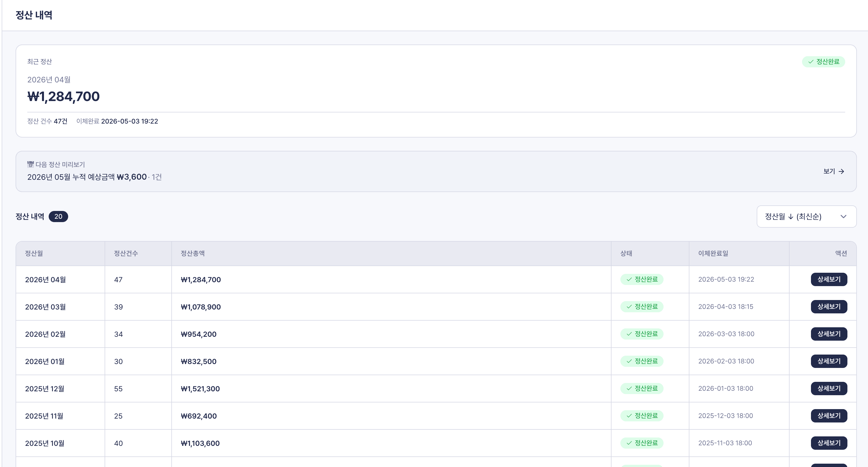The width and height of the screenshot is (868, 467).
Task: Click the 정산 내역 page title
Action: pos(34,15)
